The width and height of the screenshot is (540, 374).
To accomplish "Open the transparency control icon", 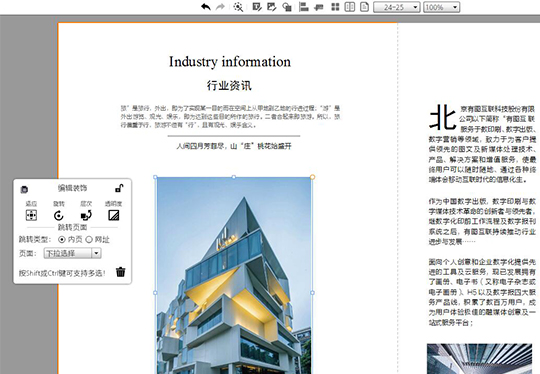I will click(114, 216).
